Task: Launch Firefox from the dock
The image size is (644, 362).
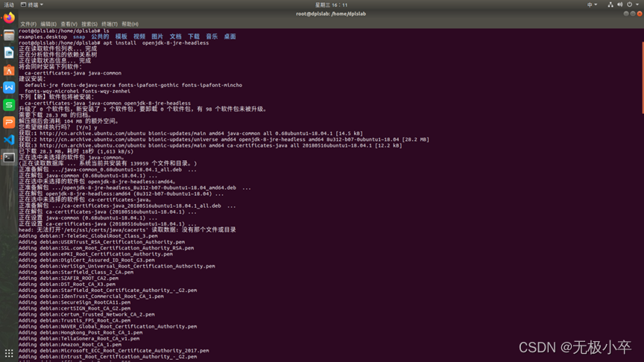Action: (x=9, y=18)
